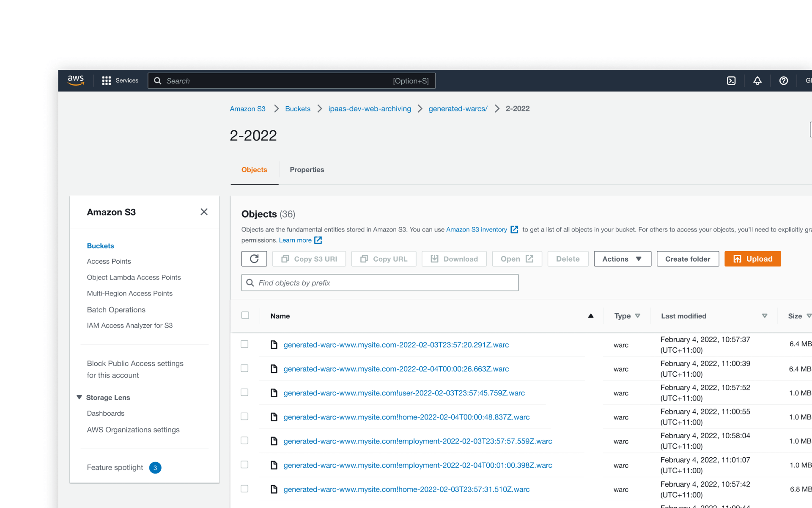Collapse the Storage Lens section
This screenshot has width=812, height=508.
pyautogui.click(x=79, y=398)
